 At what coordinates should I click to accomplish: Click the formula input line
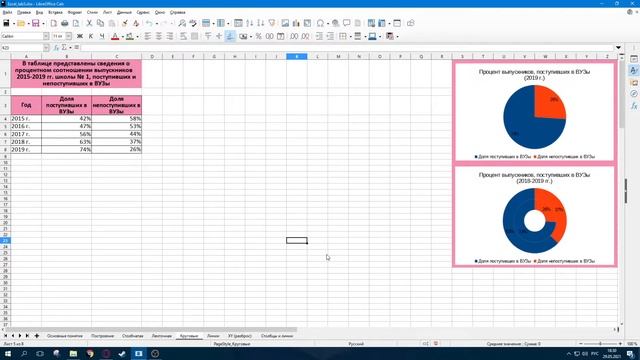coord(347,48)
